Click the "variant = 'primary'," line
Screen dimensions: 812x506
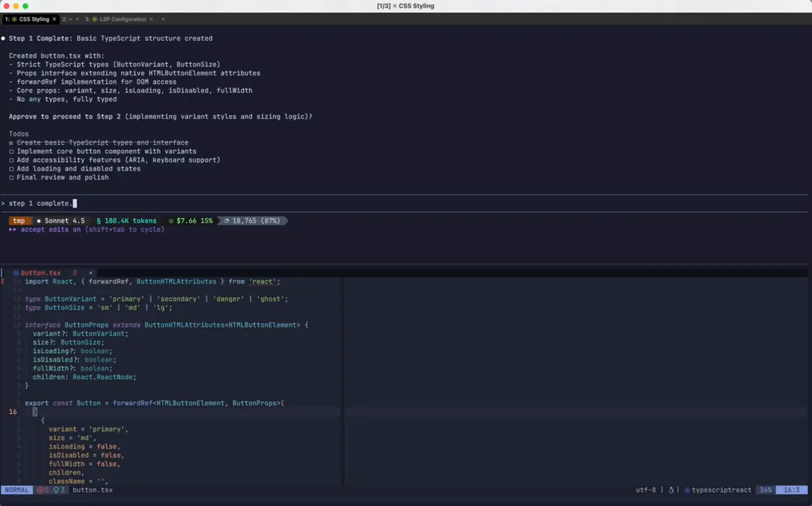click(x=88, y=429)
